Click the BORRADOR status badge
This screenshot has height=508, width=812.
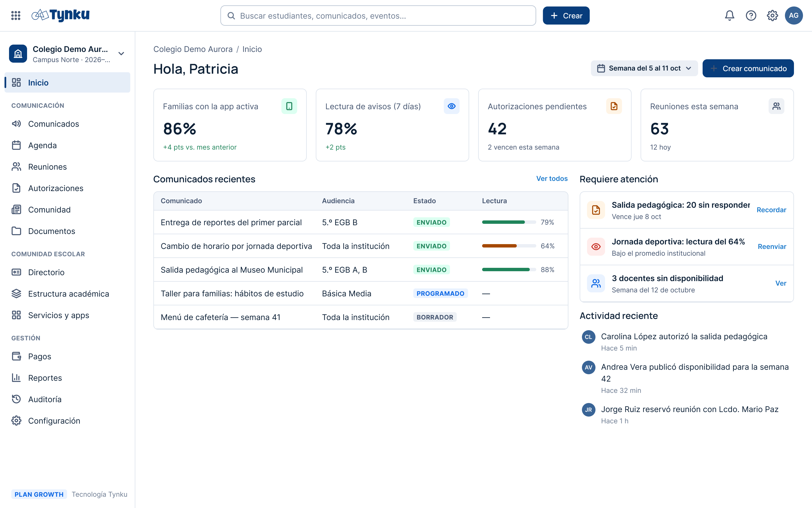point(434,317)
